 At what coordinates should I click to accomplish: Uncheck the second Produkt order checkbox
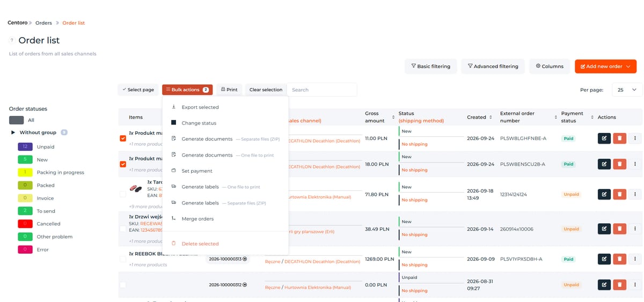(123, 164)
